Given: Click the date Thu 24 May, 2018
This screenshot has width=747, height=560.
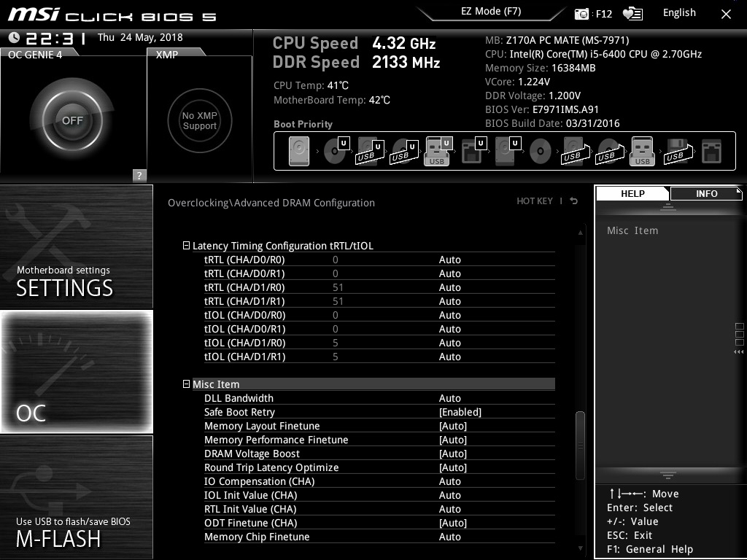Looking at the screenshot, I should click(x=140, y=37).
